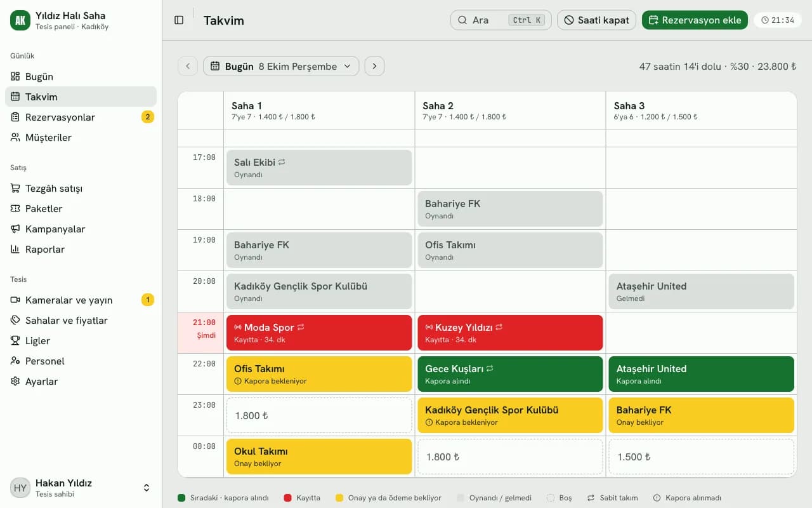Open the live Kuzey Yıldızı booking
Viewport: 812px width, 508px height.
click(510, 333)
